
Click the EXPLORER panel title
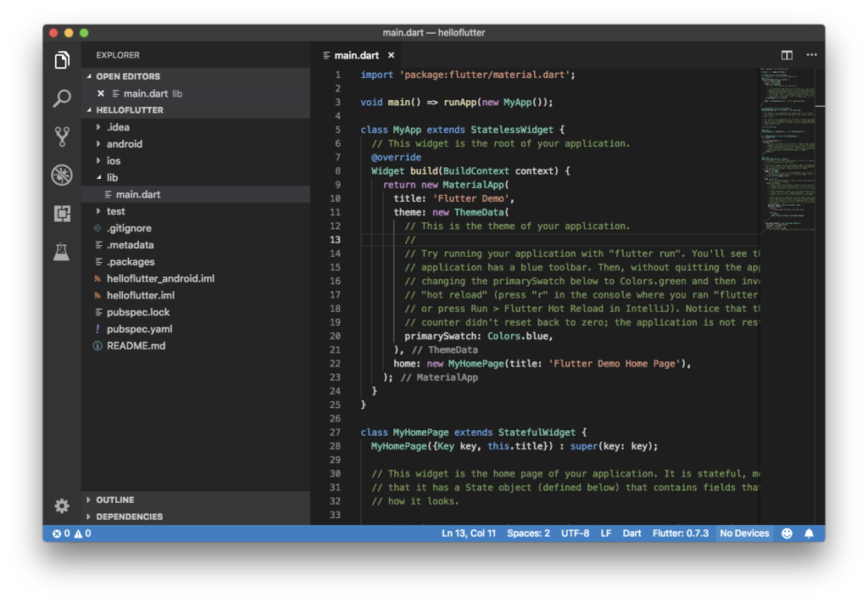click(x=118, y=55)
